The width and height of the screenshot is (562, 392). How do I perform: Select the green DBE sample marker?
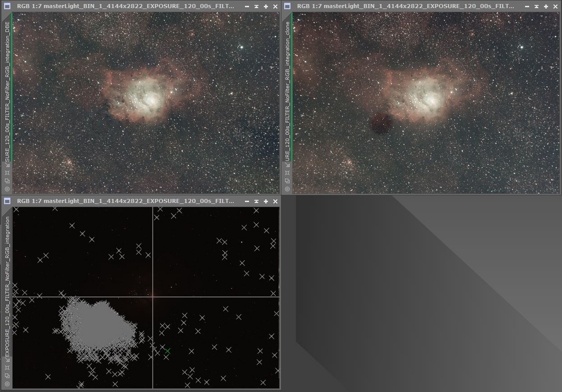(x=167, y=351)
